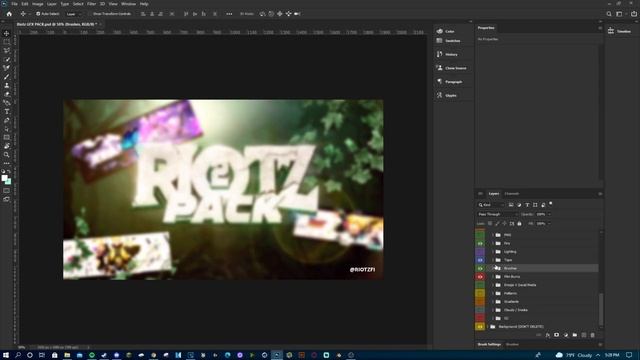
Task: Open the Auto-Select Layer dropdown
Action: pyautogui.click(x=74, y=14)
